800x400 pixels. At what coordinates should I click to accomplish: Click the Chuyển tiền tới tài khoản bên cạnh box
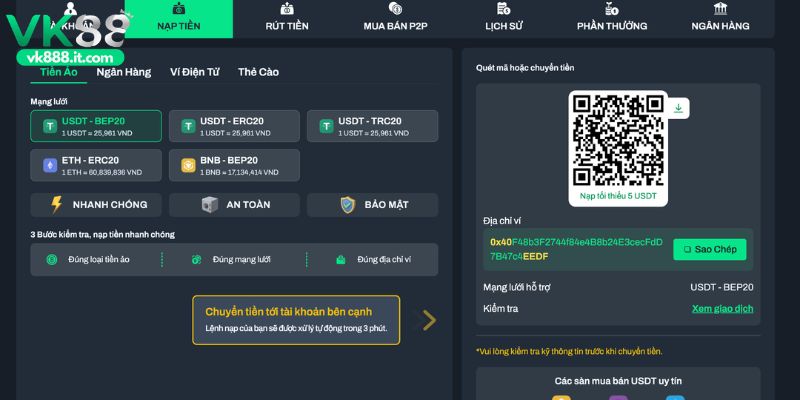pos(296,320)
